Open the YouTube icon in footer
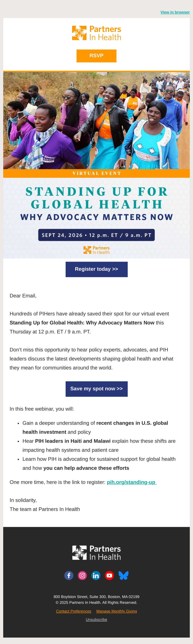 click(109, 576)
